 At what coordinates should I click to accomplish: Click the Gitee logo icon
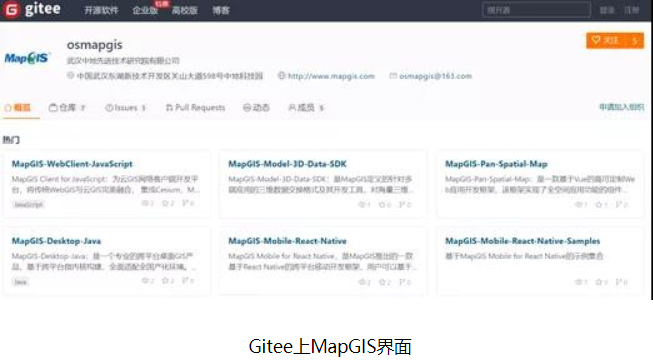point(11,9)
